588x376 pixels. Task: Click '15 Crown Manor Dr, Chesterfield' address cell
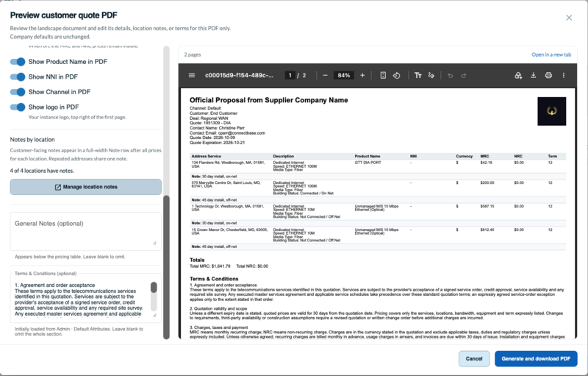point(229,231)
